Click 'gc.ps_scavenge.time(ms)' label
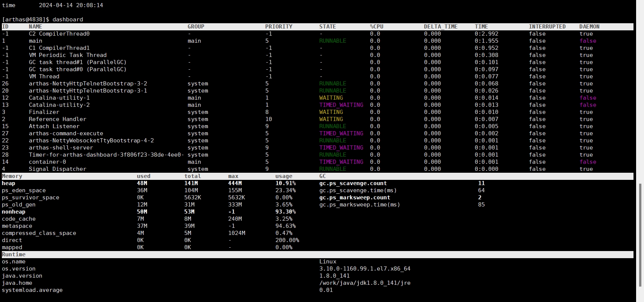 pyautogui.click(x=358, y=190)
